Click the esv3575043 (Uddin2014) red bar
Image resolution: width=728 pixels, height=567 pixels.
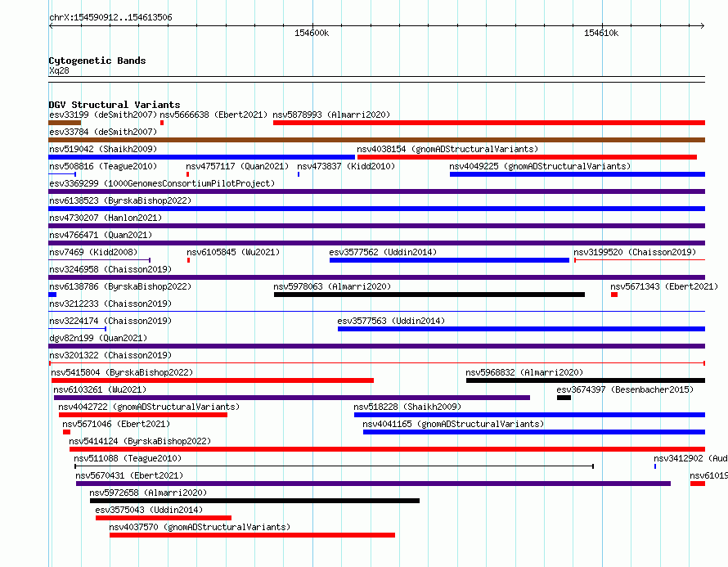pos(164,518)
